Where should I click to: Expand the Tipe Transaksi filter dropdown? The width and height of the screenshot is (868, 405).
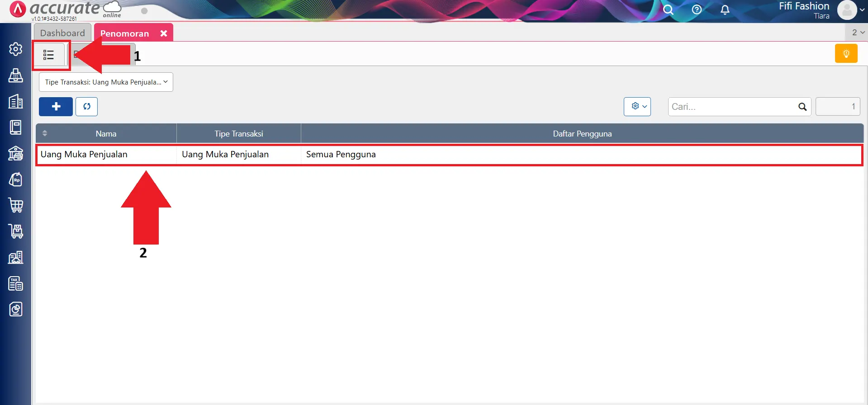(106, 82)
